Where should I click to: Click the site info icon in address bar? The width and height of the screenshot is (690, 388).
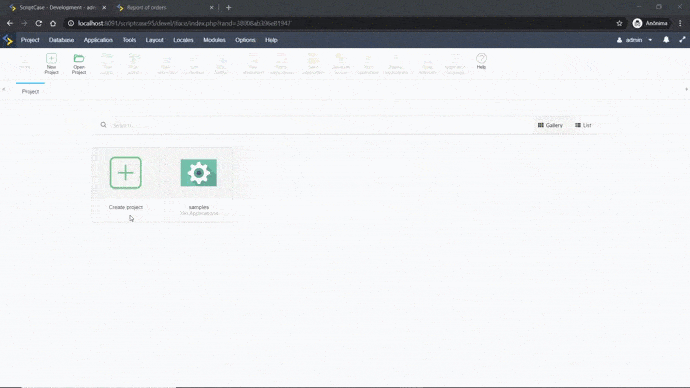click(x=71, y=23)
